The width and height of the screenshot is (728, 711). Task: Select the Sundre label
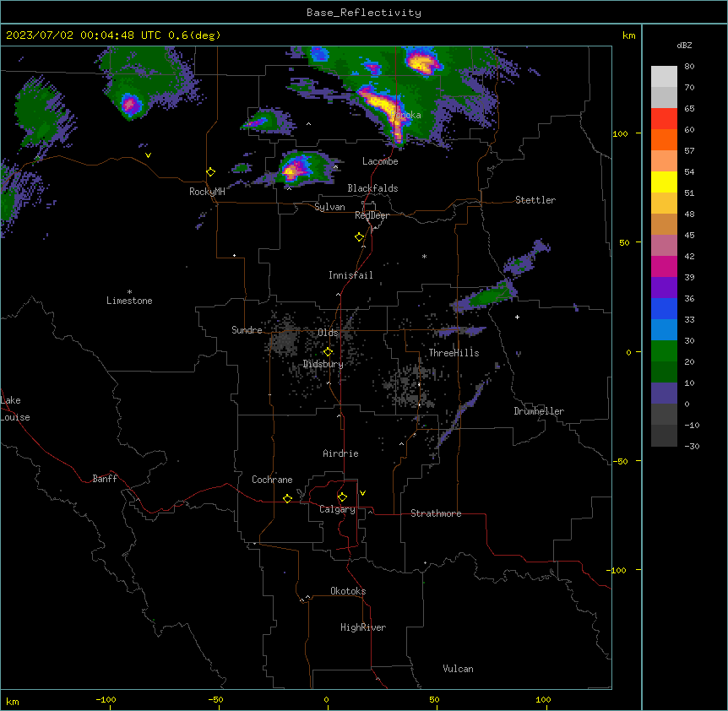coord(247,330)
